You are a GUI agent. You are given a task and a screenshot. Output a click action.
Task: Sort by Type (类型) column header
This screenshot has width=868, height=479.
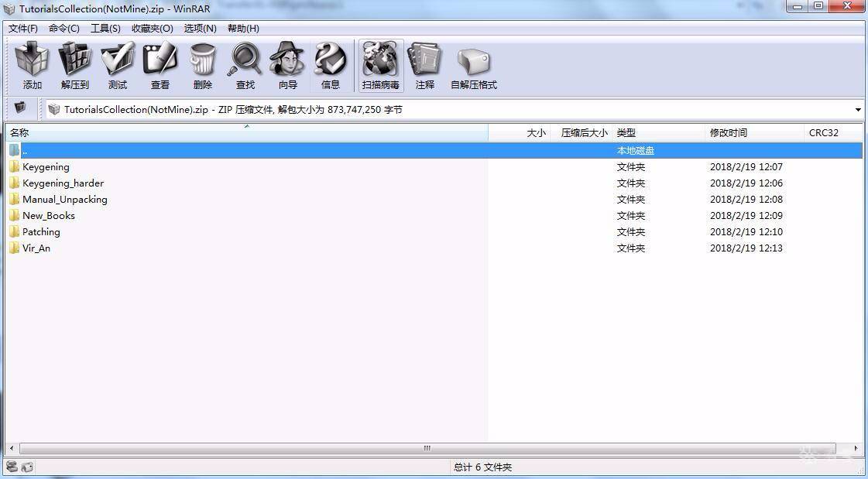click(x=658, y=133)
